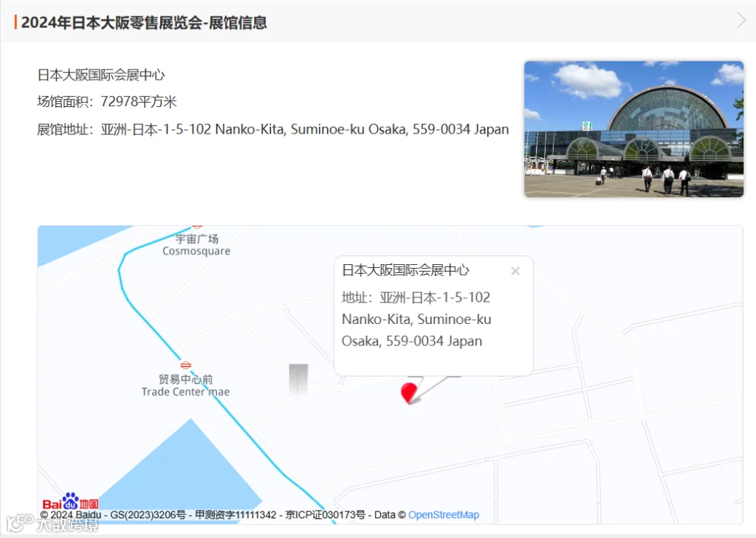
Task: Click the 大数跨境 watermark logo
Action: (x=52, y=524)
